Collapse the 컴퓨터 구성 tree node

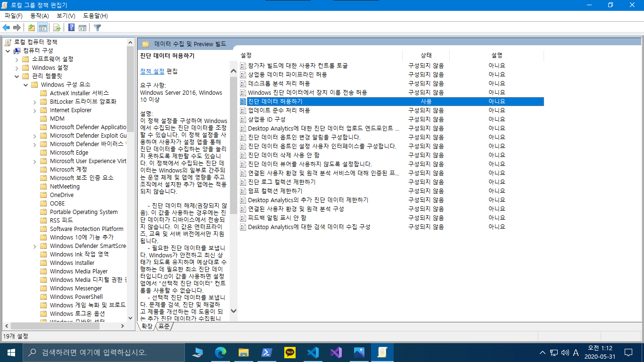(x=8, y=50)
